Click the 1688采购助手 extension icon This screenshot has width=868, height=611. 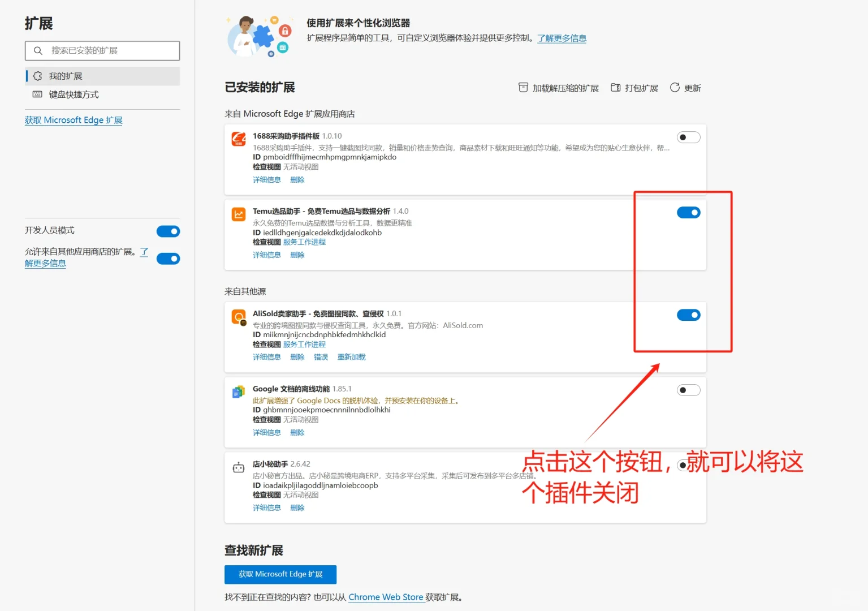click(x=238, y=137)
